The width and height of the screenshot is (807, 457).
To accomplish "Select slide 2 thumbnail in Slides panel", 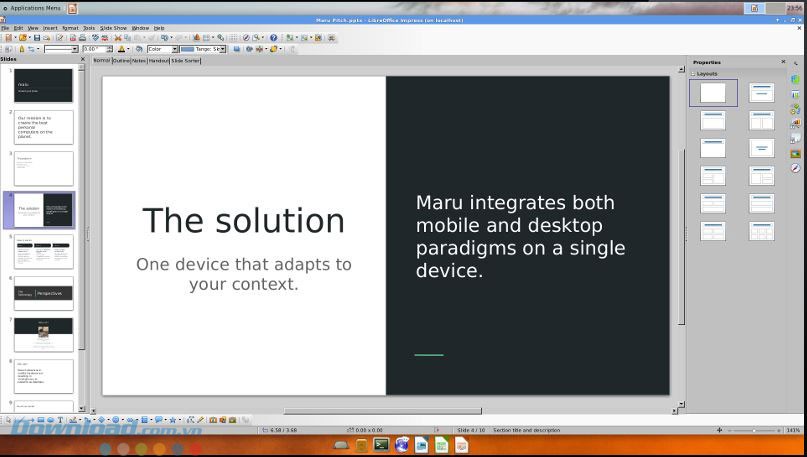I will pyautogui.click(x=44, y=127).
